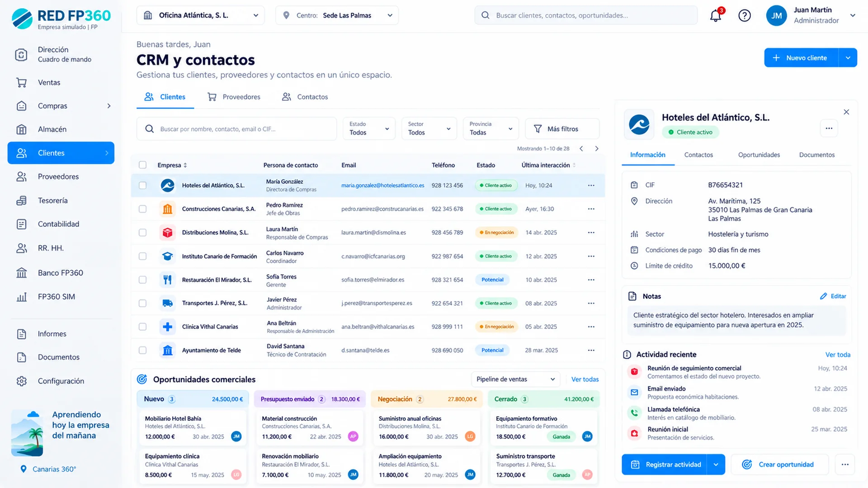Tick the Restauración El Mirador checkbox

142,280
